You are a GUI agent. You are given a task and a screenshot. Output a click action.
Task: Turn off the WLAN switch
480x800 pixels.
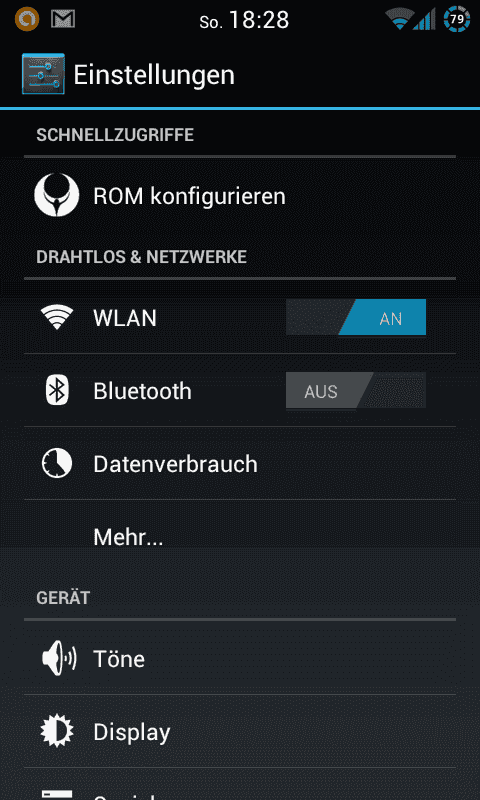(356, 317)
